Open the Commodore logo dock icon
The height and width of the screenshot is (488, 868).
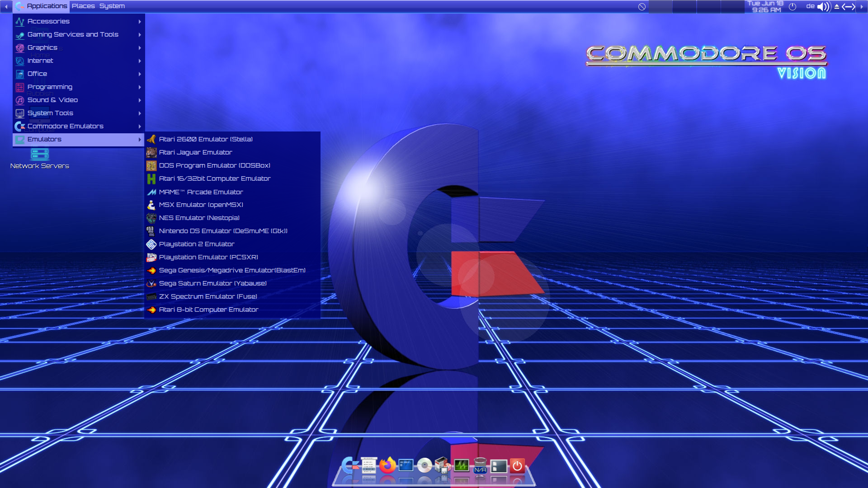[349, 465]
